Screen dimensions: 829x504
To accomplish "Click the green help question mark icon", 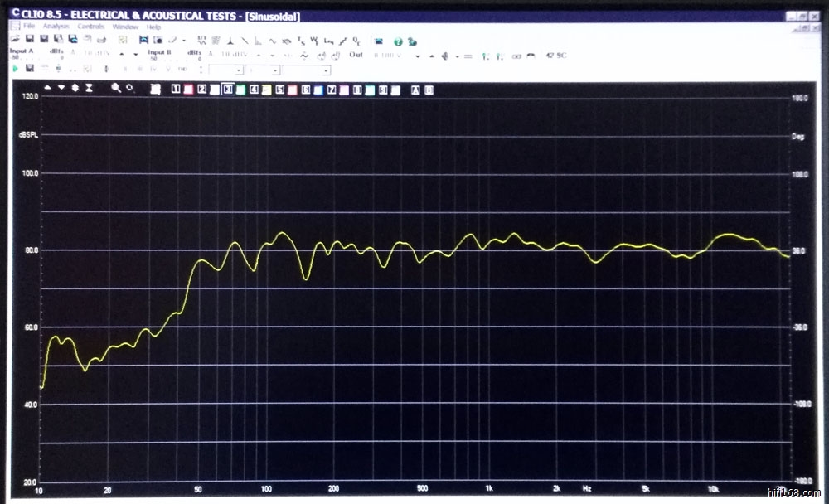I will click(x=397, y=40).
